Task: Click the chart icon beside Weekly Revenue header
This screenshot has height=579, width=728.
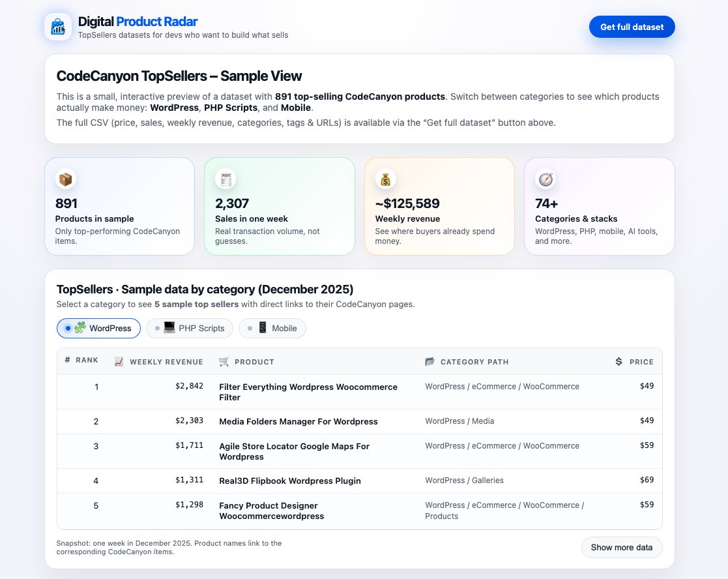Action: tap(119, 362)
